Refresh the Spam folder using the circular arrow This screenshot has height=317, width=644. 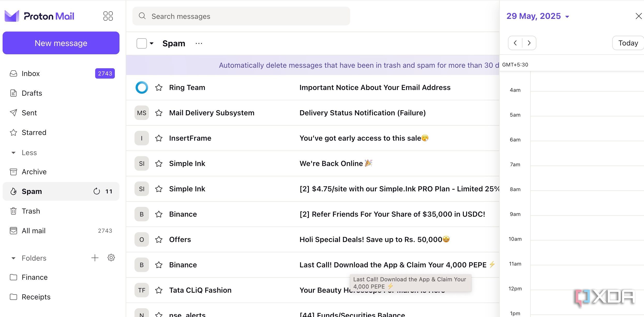pos(96,191)
